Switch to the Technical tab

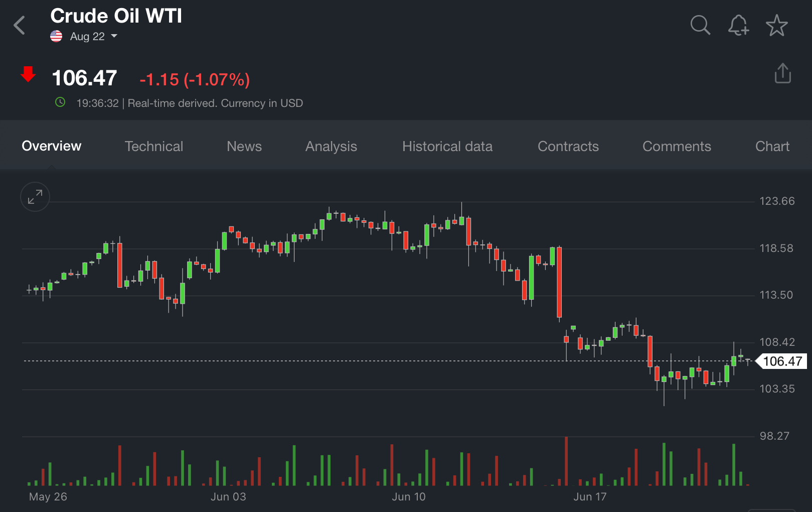(x=154, y=146)
